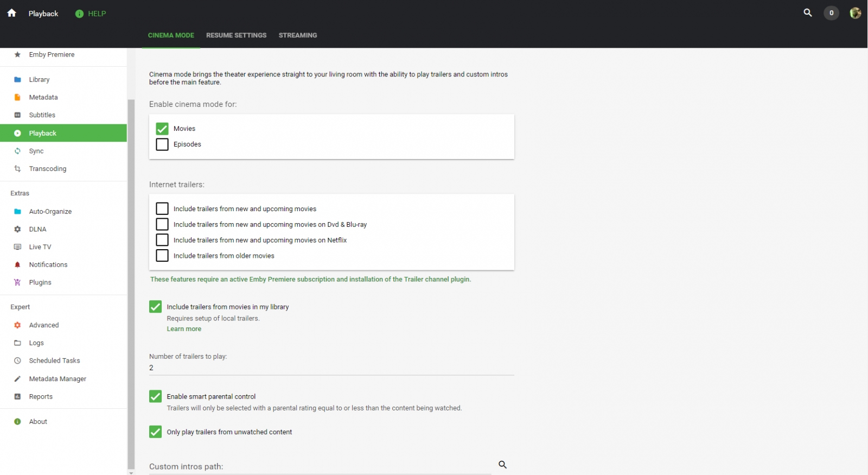Click the 'Internet trailers:' heading
The height and width of the screenshot is (475, 868).
(x=177, y=185)
